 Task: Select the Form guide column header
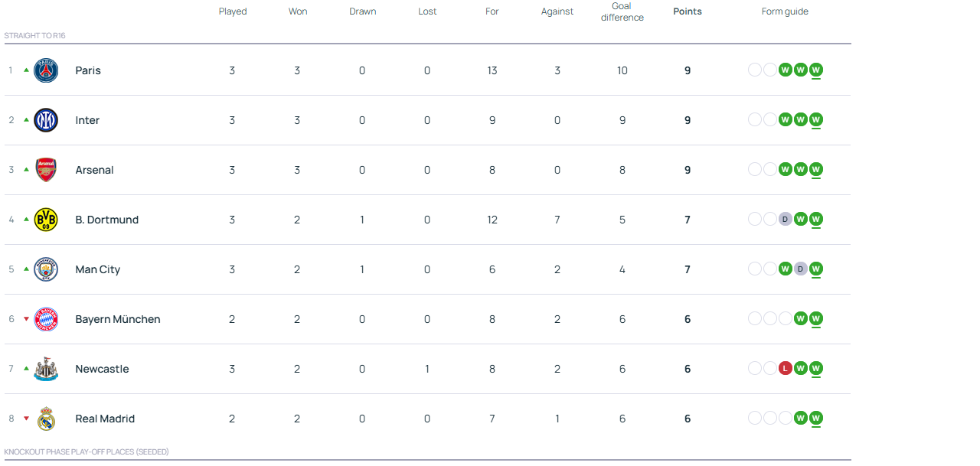(785, 11)
